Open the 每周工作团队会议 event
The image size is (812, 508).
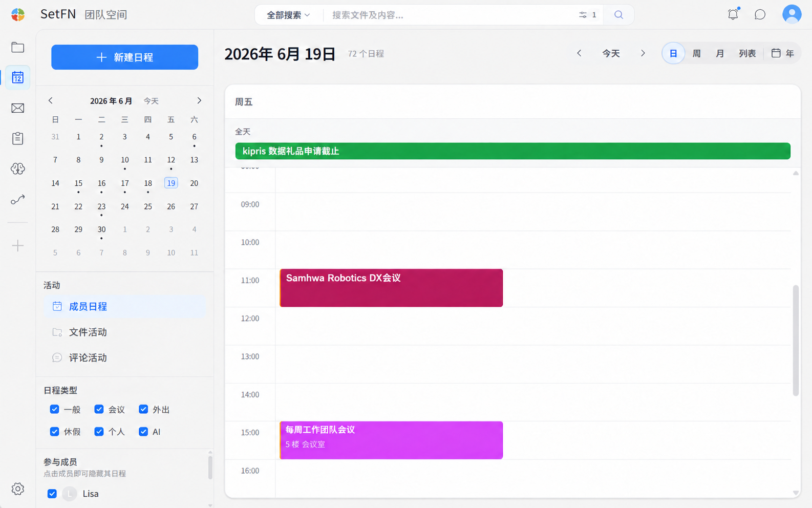point(391,440)
